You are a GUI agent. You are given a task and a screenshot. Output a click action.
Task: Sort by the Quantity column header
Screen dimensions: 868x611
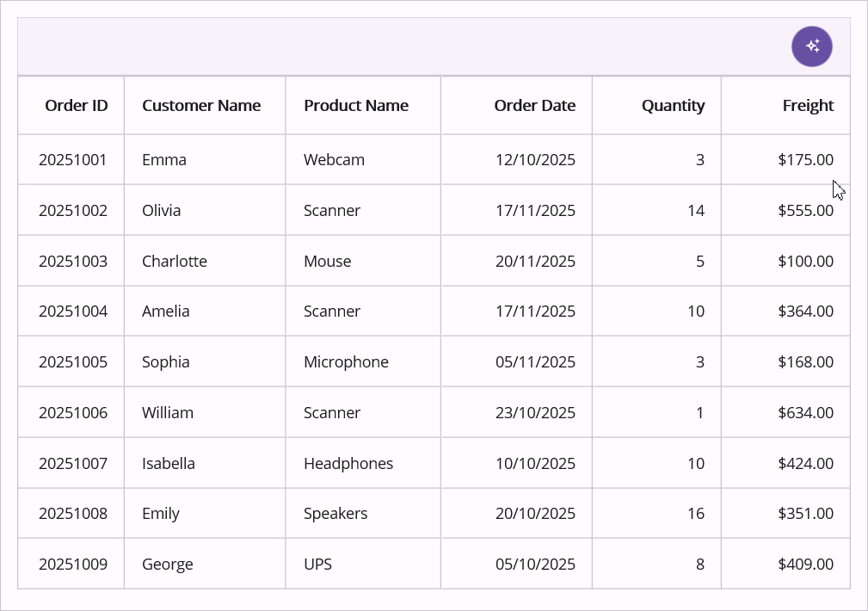point(673,106)
